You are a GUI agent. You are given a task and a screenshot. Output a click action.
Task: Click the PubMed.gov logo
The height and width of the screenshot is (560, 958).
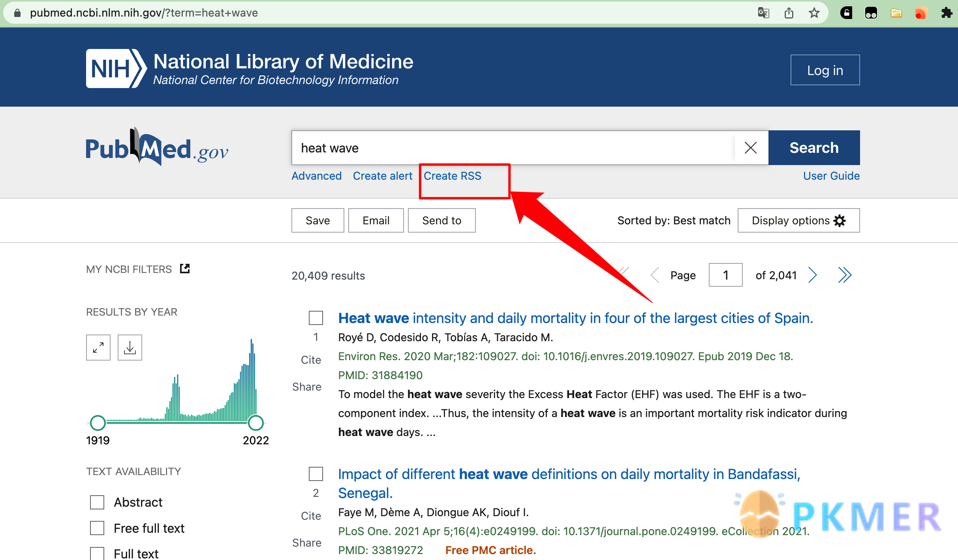pyautogui.click(x=157, y=147)
